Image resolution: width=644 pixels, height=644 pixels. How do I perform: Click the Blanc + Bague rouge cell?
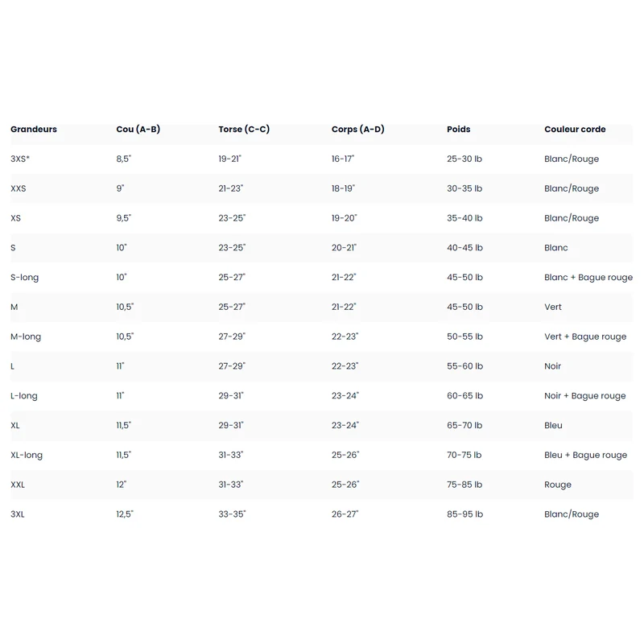[588, 277]
